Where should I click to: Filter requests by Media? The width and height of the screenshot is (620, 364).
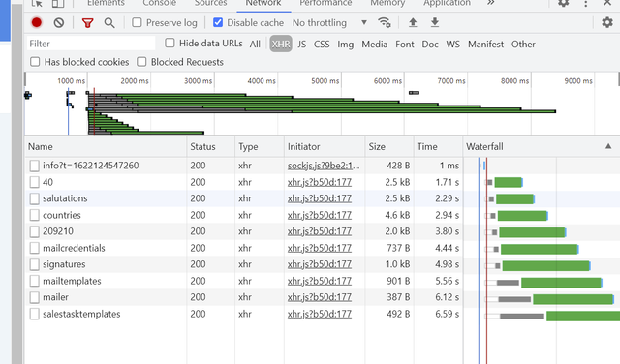375,45
